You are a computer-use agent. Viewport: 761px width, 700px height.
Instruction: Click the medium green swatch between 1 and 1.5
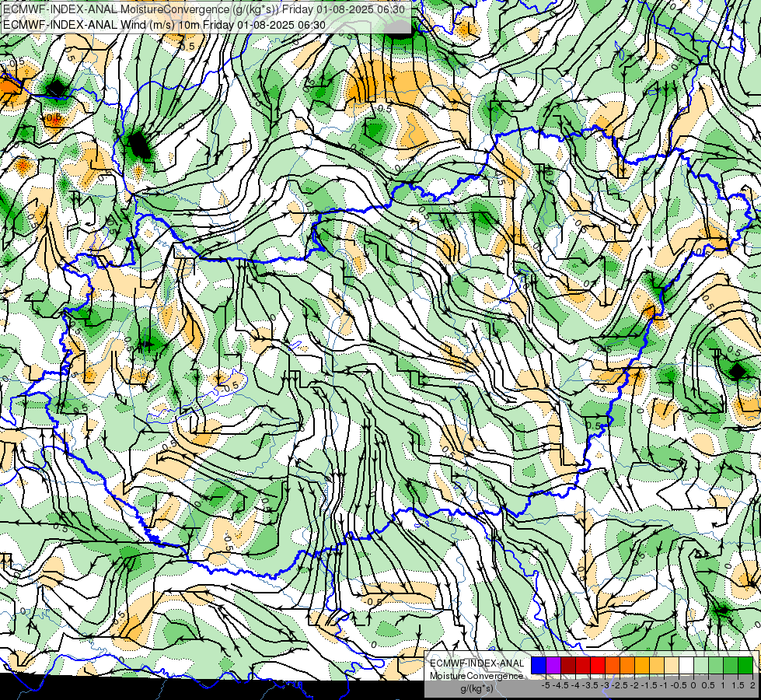tap(731, 666)
